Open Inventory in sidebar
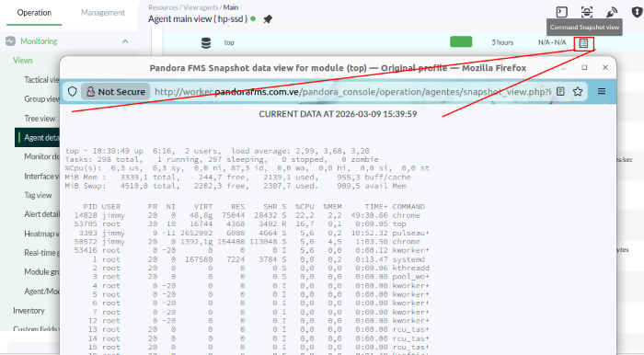This screenshot has height=355, width=644. pyautogui.click(x=29, y=310)
